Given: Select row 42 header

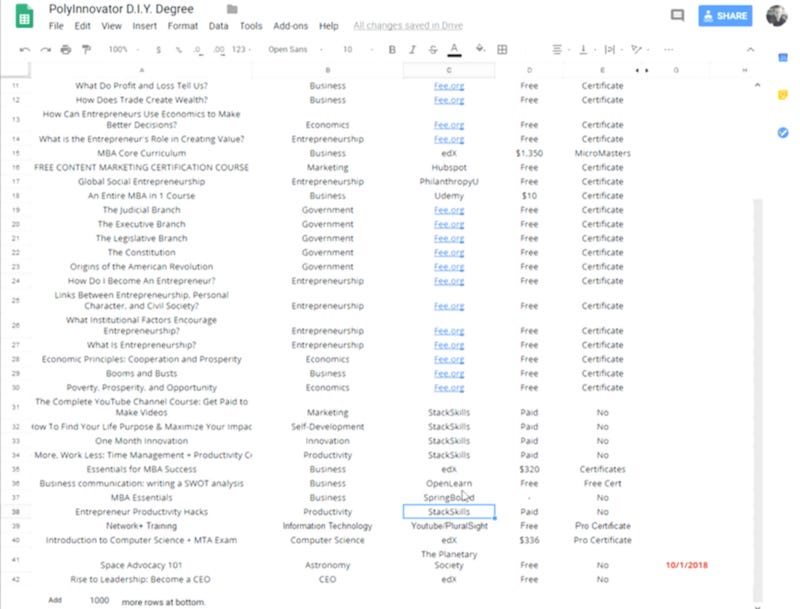Looking at the screenshot, I should pos(15,579).
